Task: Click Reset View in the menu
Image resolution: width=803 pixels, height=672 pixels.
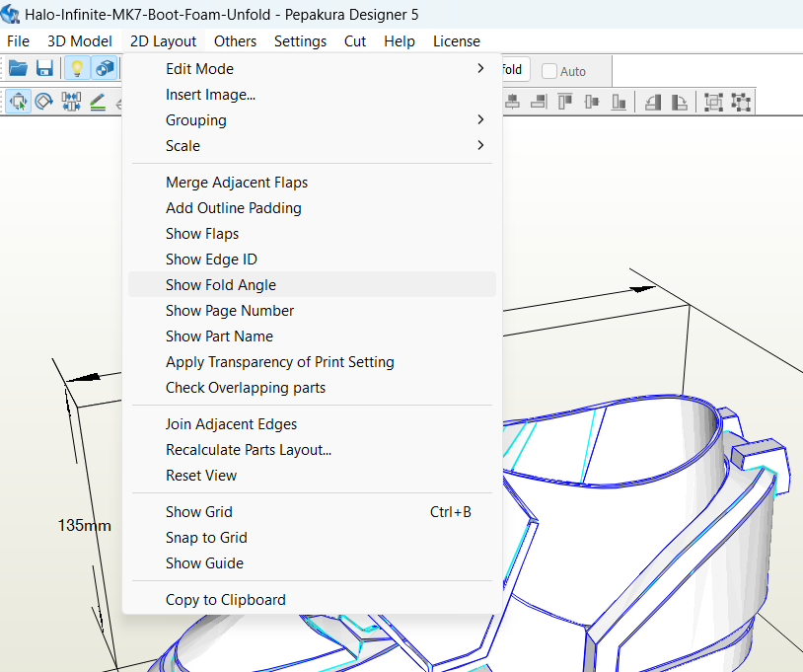Action: (x=312, y=476)
